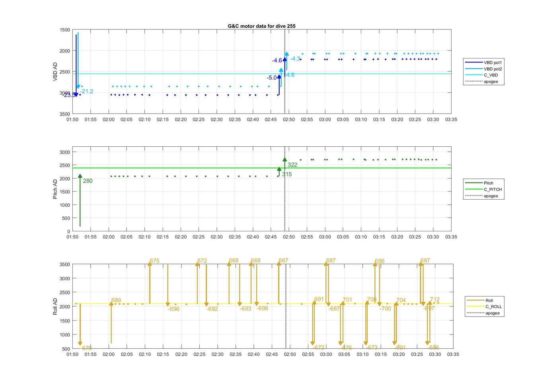Click the "-673" roll data label
The height and width of the screenshot is (392, 557).
pyautogui.click(x=372, y=347)
